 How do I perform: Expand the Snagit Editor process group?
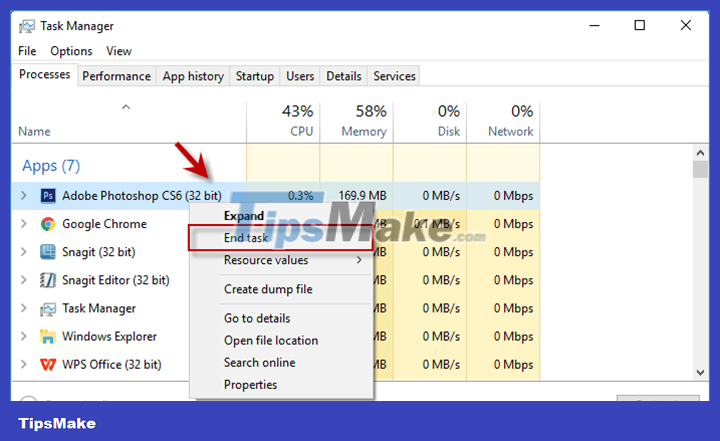[24, 280]
